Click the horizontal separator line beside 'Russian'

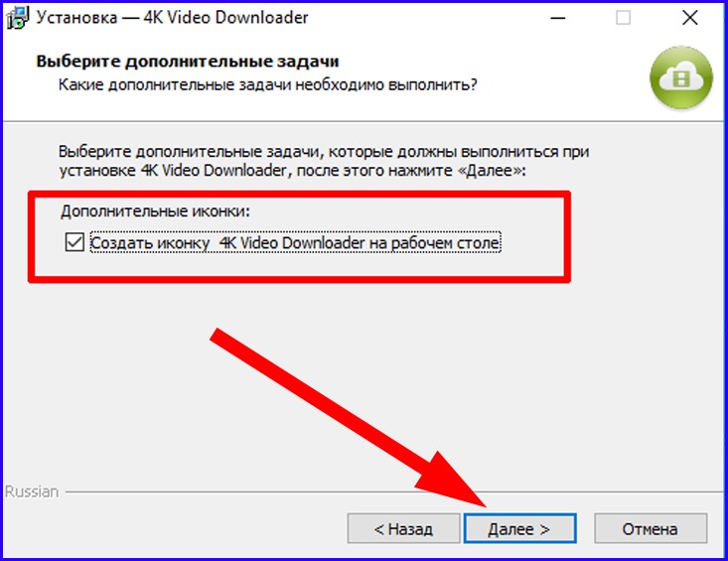tap(393, 491)
